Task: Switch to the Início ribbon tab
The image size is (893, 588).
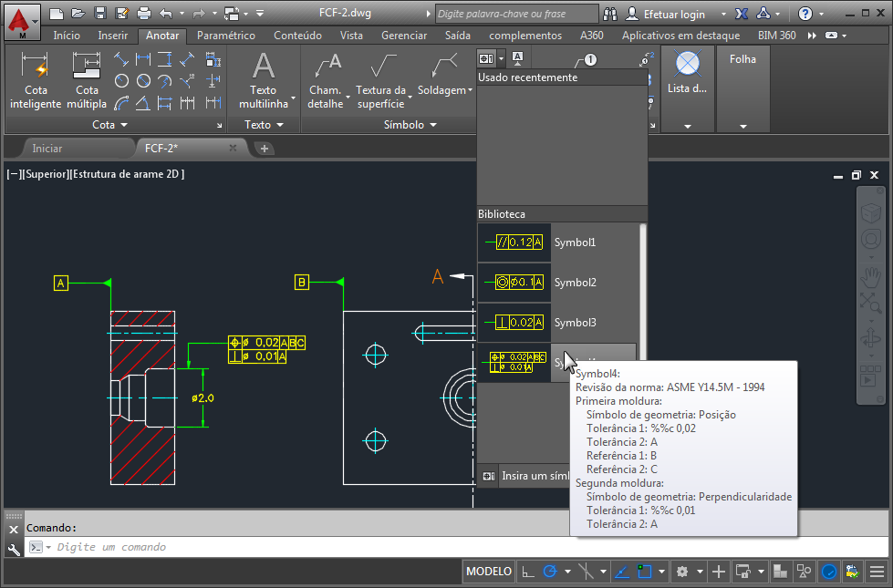Action: tap(67, 36)
